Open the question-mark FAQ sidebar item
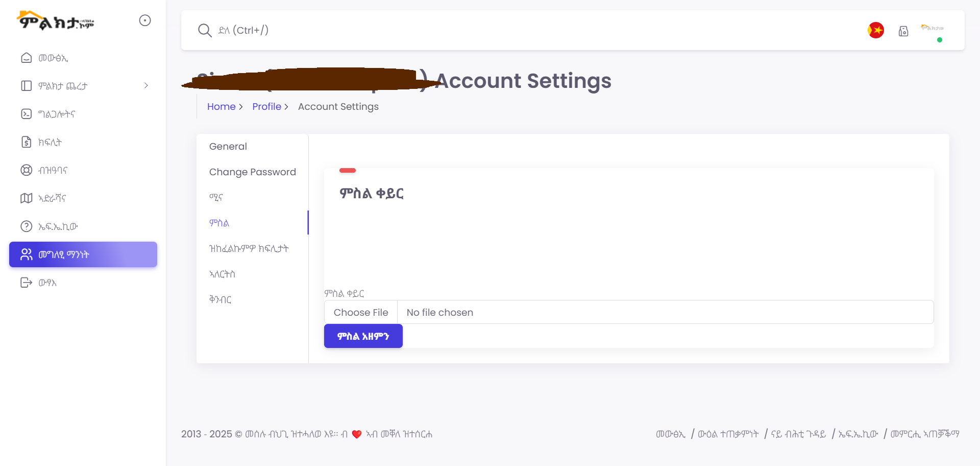The height and width of the screenshot is (466, 980). 26,226
